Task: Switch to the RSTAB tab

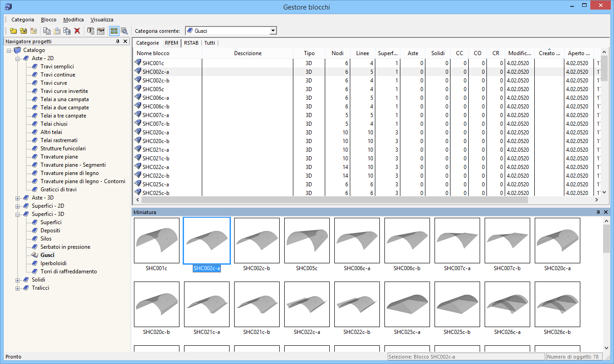Action: [190, 43]
